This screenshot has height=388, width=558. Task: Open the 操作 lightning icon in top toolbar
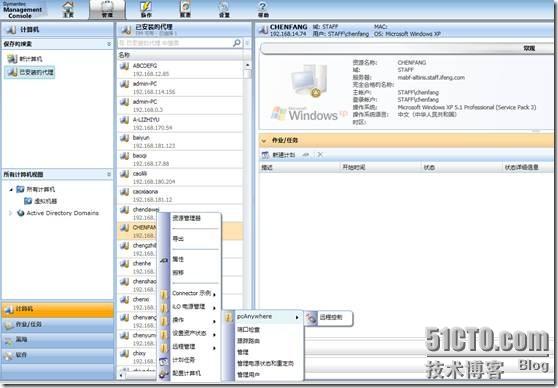146,9
